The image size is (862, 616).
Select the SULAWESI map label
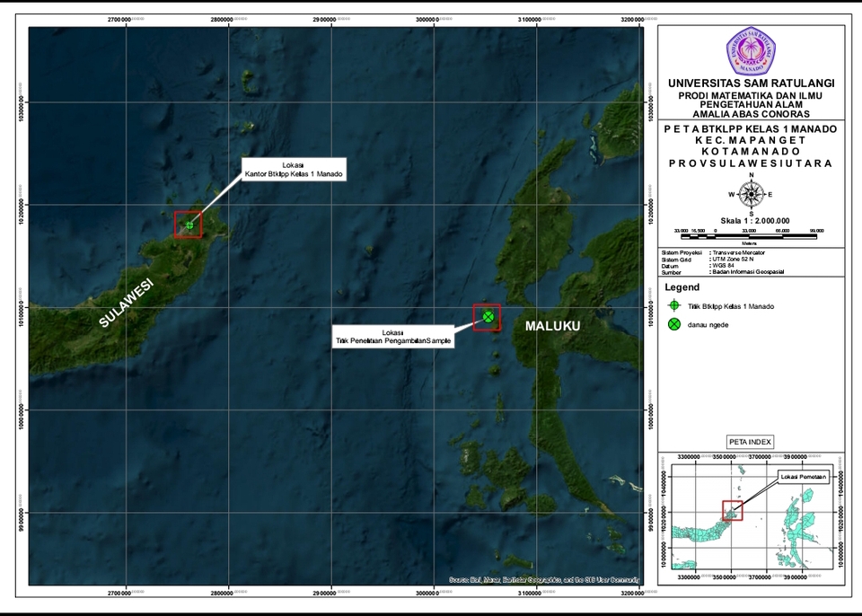(x=126, y=303)
